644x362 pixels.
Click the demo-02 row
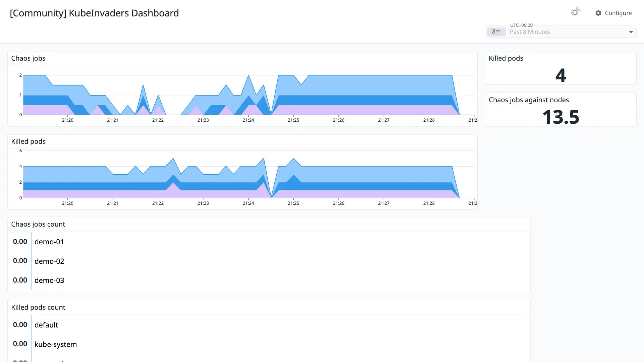(x=269, y=261)
